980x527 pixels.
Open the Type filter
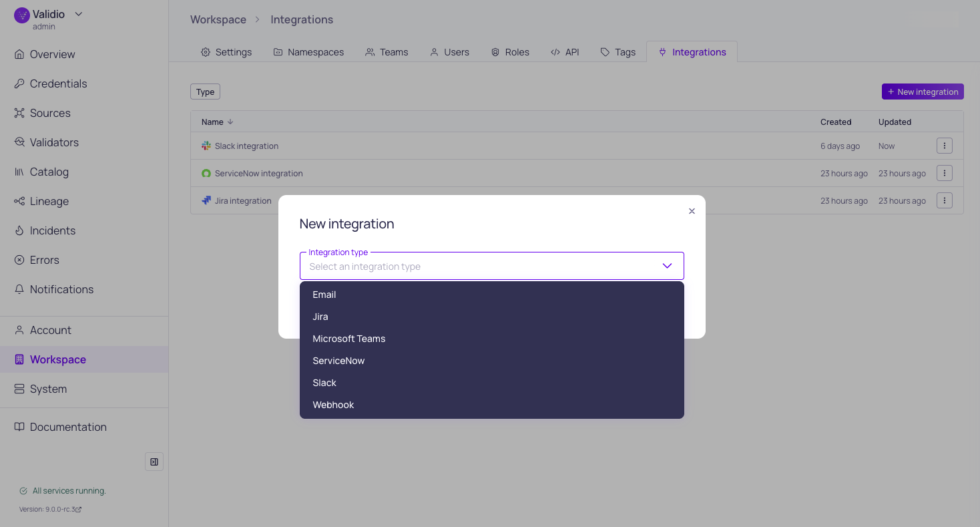pyautogui.click(x=205, y=92)
